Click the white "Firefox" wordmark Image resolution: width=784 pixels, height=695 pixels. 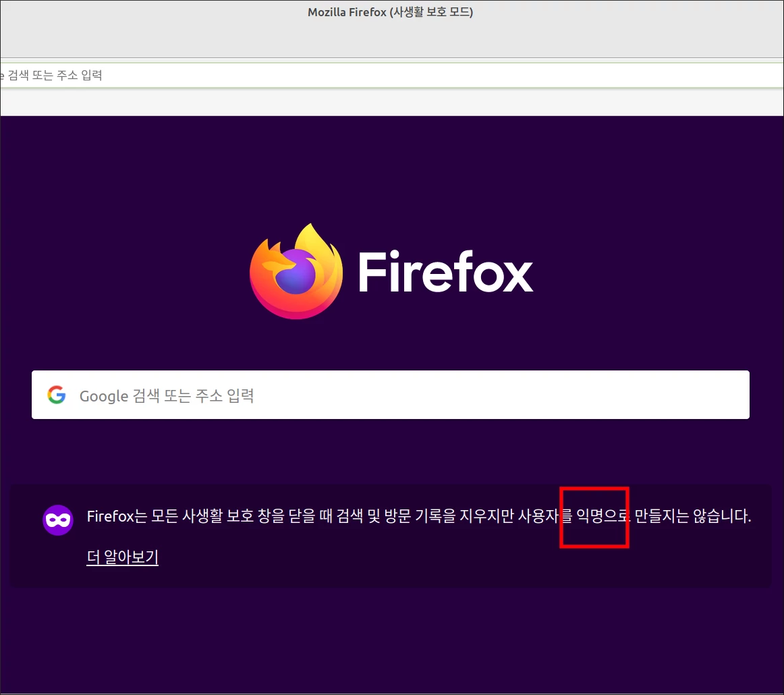point(445,272)
